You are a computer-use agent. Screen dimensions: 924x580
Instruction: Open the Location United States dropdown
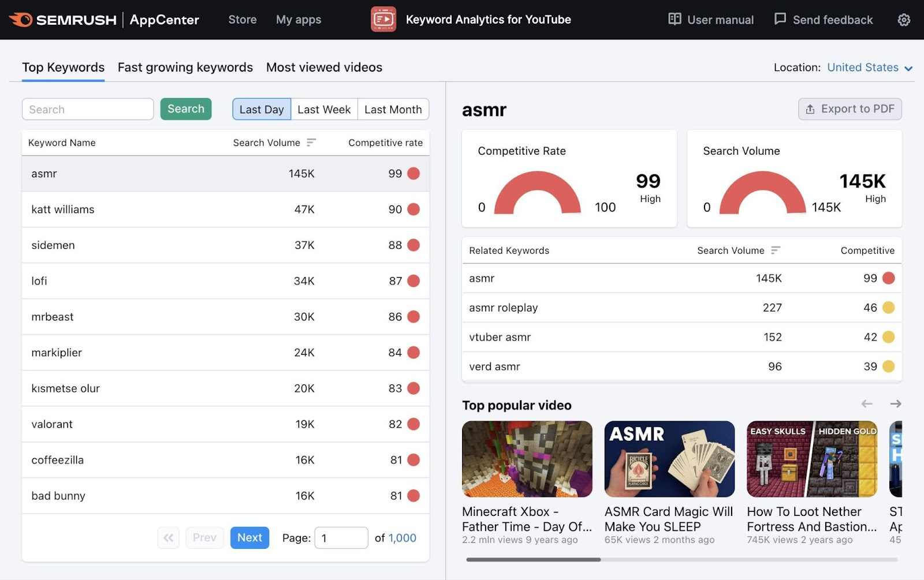click(870, 68)
